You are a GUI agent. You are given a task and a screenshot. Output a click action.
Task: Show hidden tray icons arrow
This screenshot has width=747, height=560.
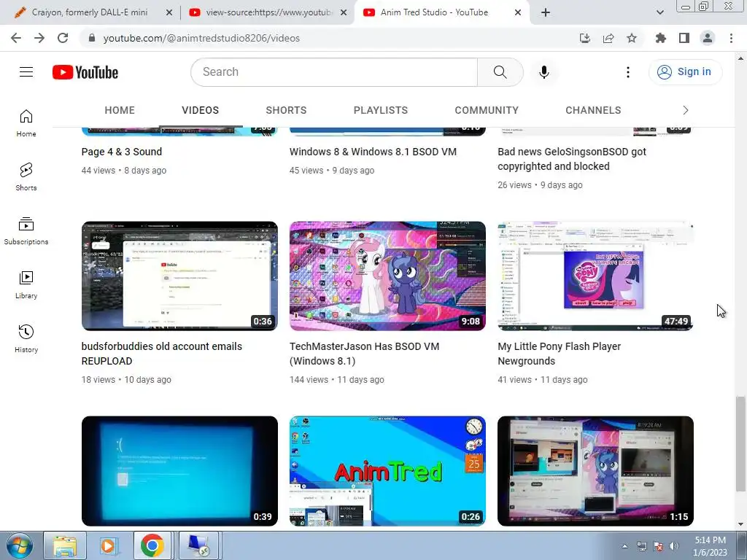pyautogui.click(x=624, y=546)
